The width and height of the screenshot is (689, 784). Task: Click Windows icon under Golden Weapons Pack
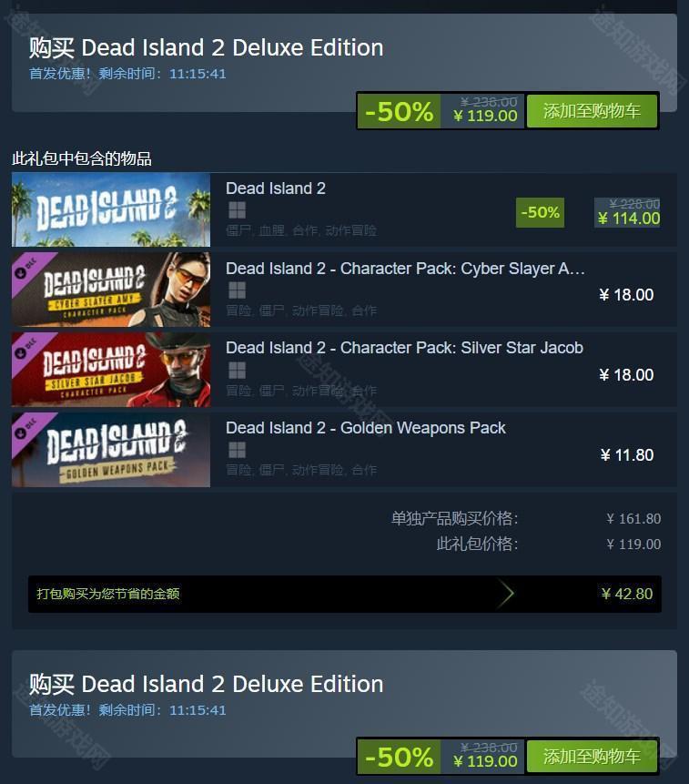(x=237, y=450)
